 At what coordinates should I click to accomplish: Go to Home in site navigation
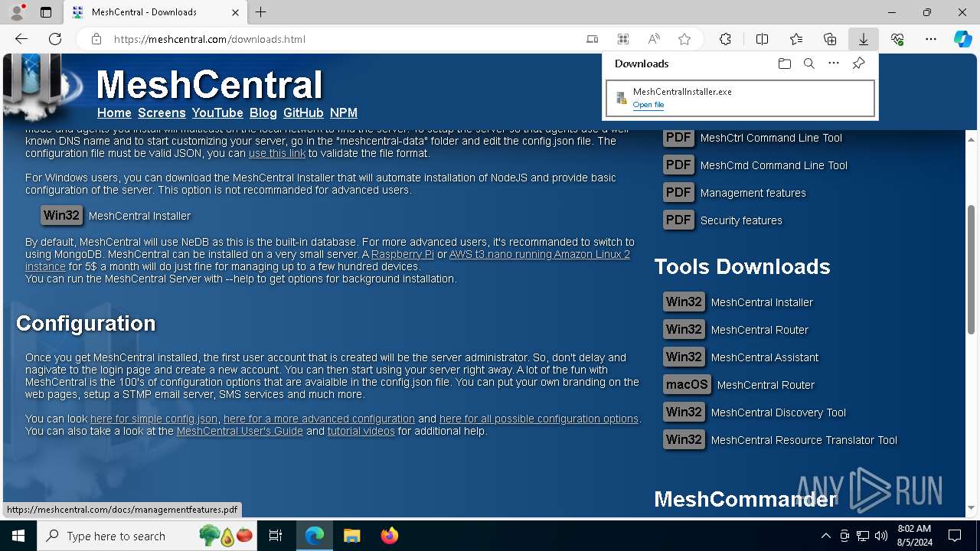point(114,112)
